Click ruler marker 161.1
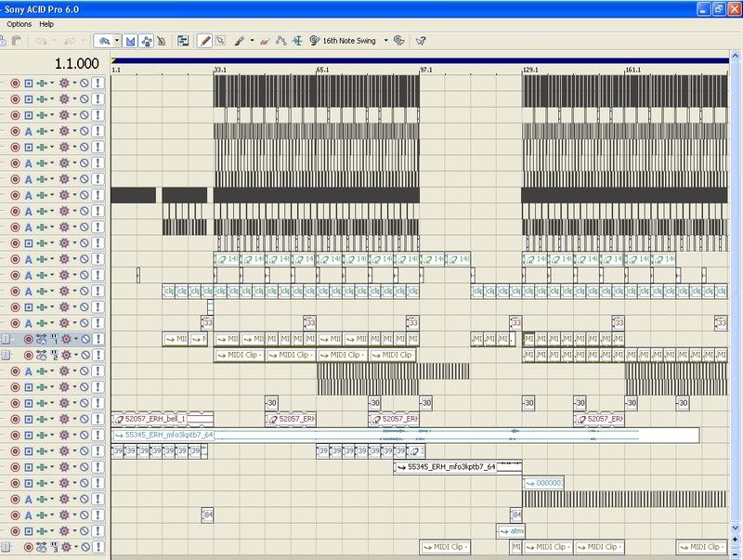Image resolution: width=743 pixels, height=560 pixels. pyautogui.click(x=632, y=70)
